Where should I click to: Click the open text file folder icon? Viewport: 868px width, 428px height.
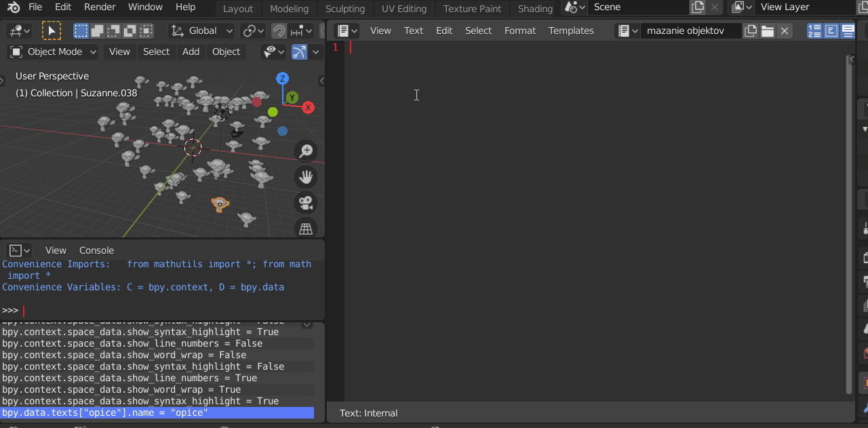768,31
